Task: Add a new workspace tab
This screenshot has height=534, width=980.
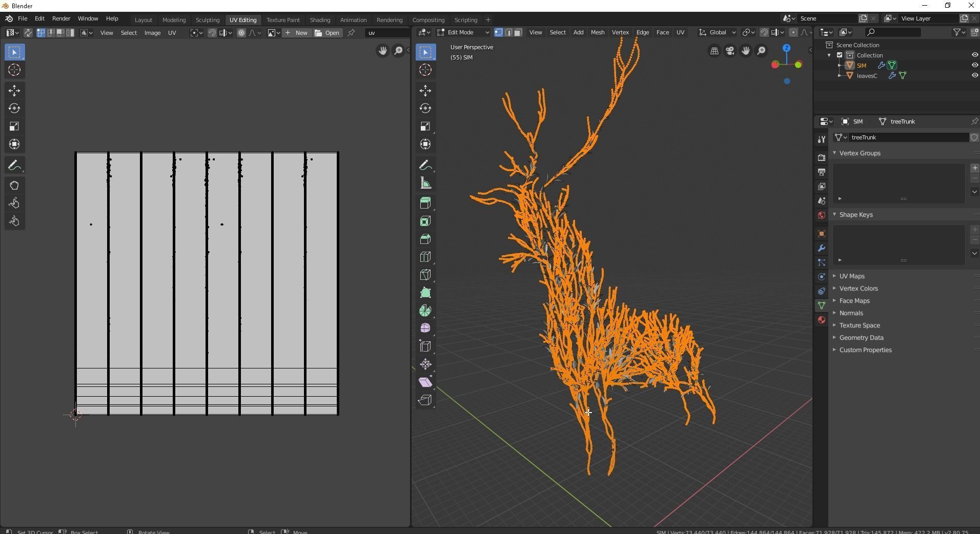Action: click(x=488, y=20)
